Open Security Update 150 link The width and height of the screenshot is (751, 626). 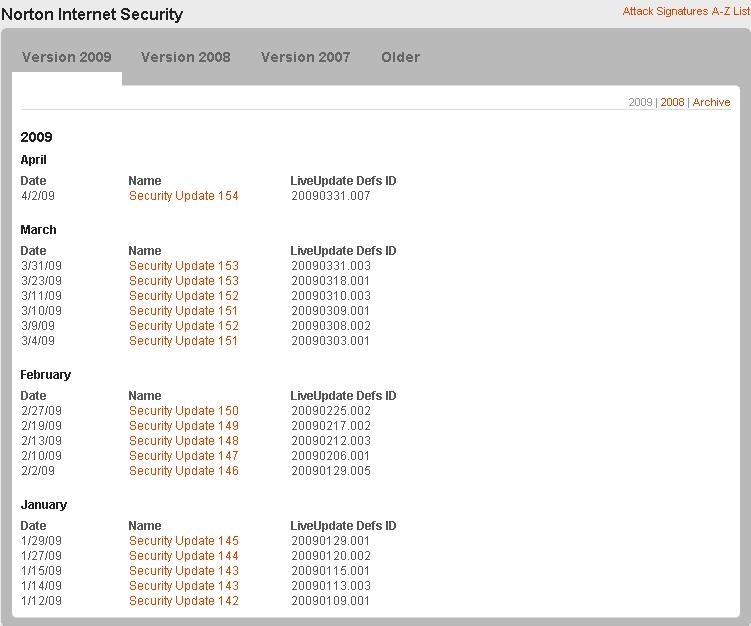pyautogui.click(x=184, y=411)
